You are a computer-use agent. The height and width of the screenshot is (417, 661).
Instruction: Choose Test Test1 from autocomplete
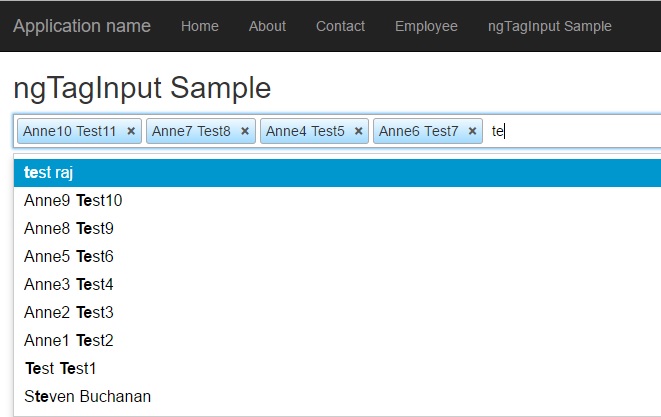[60, 369]
